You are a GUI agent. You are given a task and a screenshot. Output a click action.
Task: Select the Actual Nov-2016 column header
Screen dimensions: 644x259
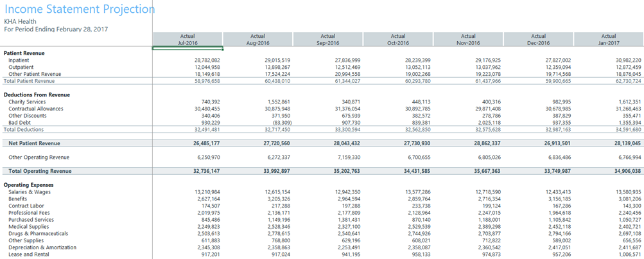[468, 39]
